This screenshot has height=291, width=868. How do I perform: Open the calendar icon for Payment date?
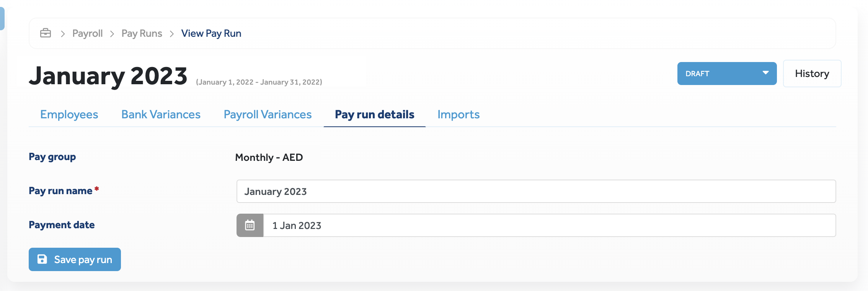pyautogui.click(x=250, y=226)
